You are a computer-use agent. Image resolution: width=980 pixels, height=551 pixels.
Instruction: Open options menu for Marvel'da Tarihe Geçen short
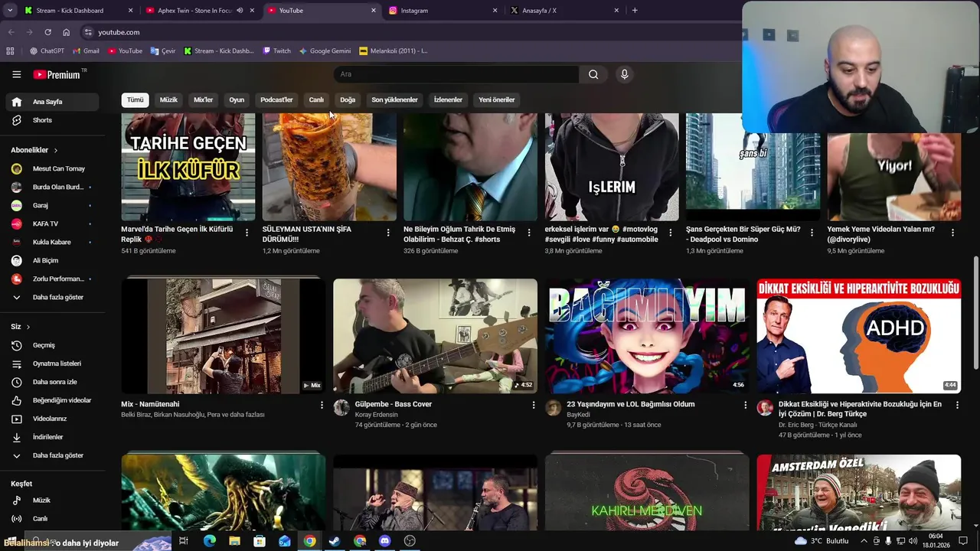[247, 233]
